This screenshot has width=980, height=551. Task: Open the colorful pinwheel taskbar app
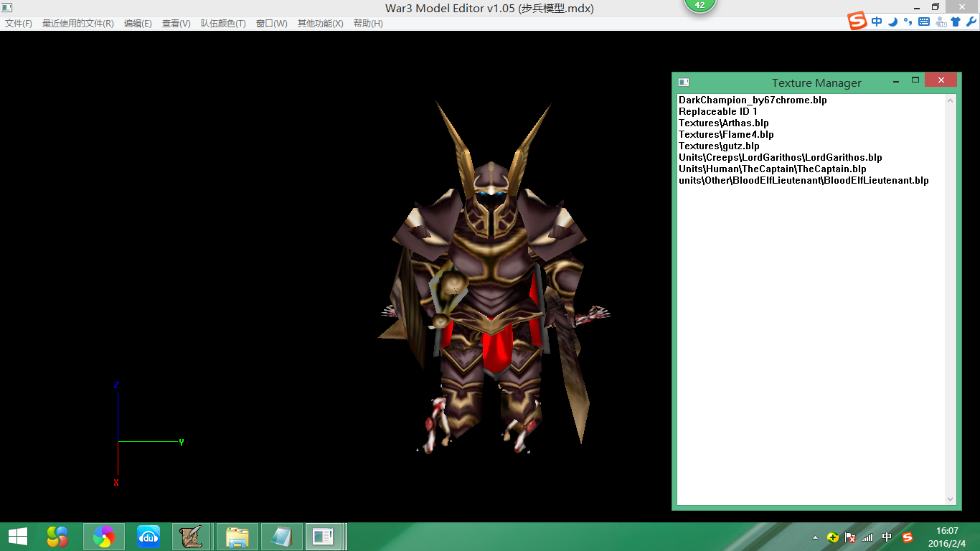(x=104, y=537)
